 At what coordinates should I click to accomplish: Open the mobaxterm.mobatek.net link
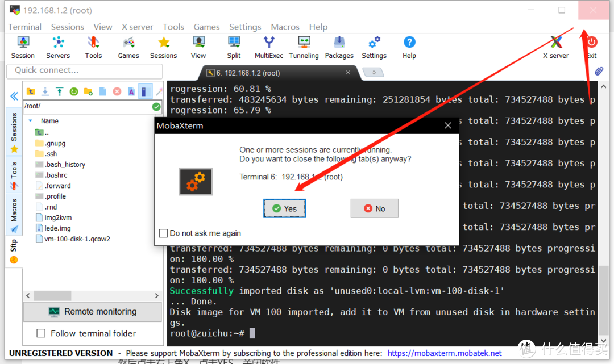445,353
